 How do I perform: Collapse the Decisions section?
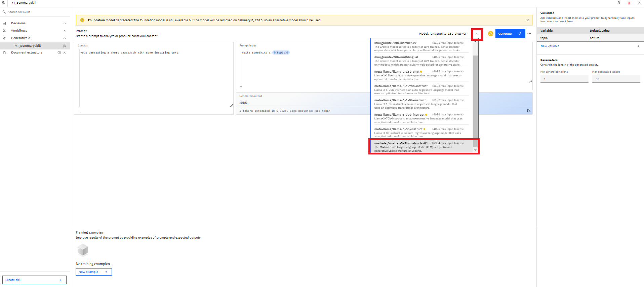(x=65, y=23)
